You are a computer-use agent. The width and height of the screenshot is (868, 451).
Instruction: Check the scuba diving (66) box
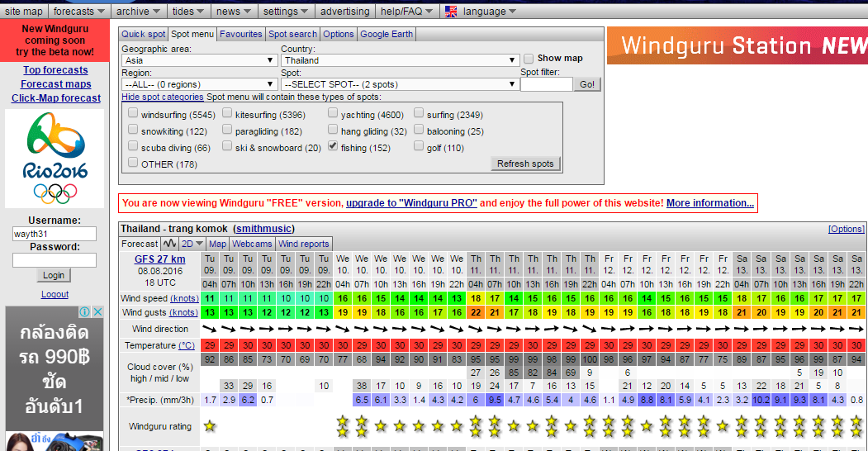click(x=133, y=146)
